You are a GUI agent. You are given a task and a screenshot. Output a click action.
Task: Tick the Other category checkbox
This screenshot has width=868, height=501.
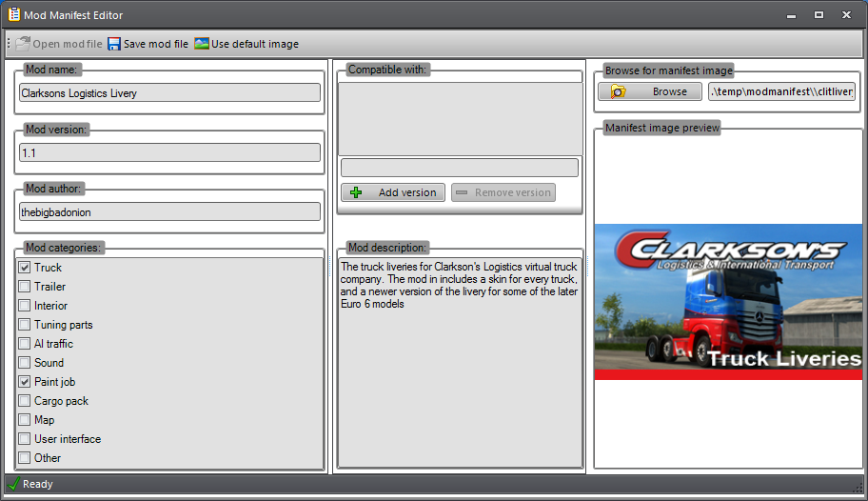click(x=25, y=458)
